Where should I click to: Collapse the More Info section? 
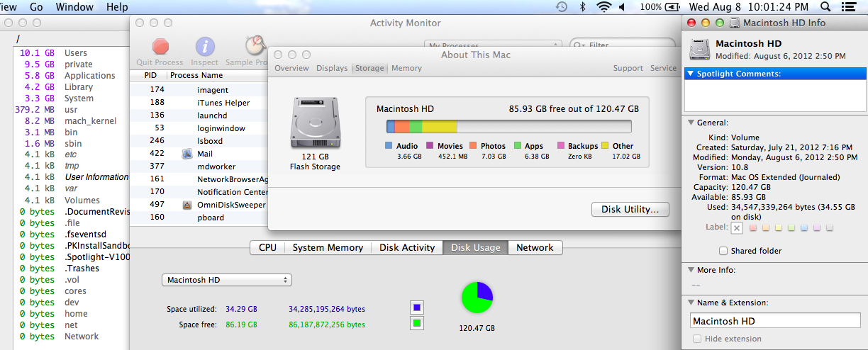tap(691, 270)
